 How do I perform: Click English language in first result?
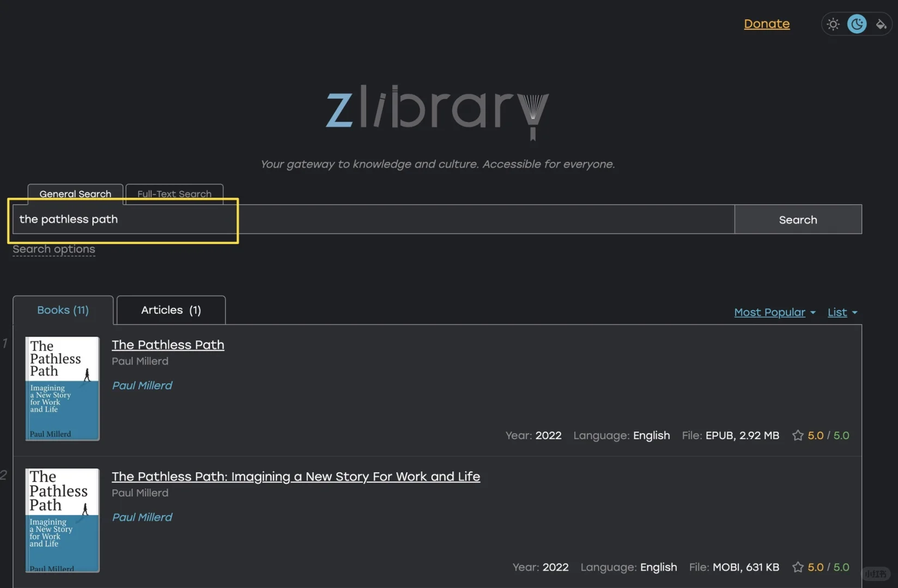651,436
